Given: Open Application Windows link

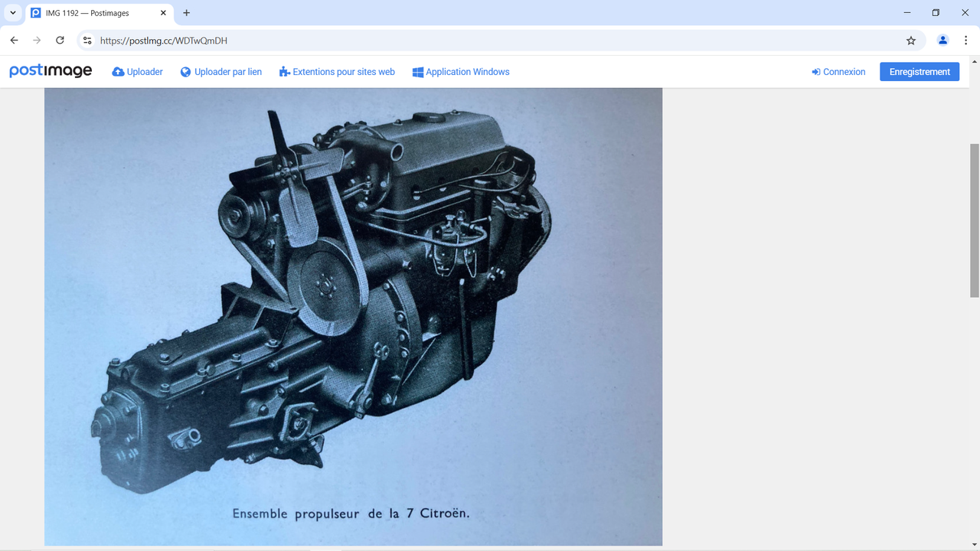Looking at the screenshot, I should [x=461, y=72].
